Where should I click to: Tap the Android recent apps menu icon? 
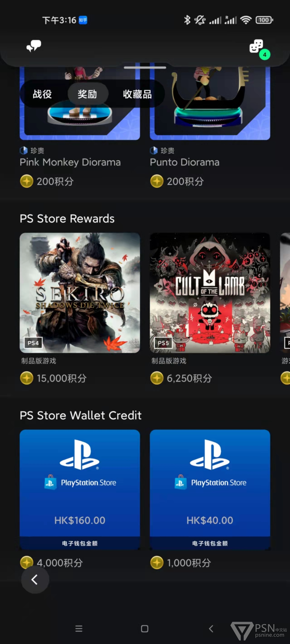click(79, 628)
